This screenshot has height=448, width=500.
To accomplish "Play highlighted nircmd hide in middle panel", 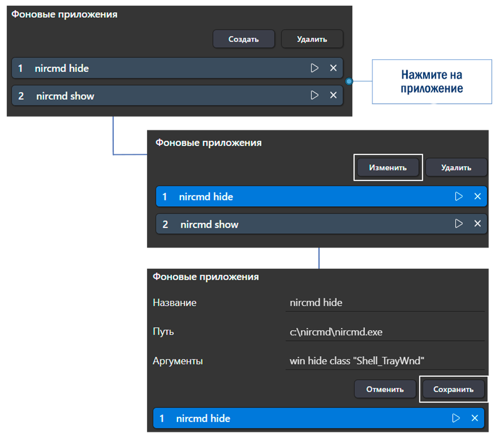I will 459,196.
